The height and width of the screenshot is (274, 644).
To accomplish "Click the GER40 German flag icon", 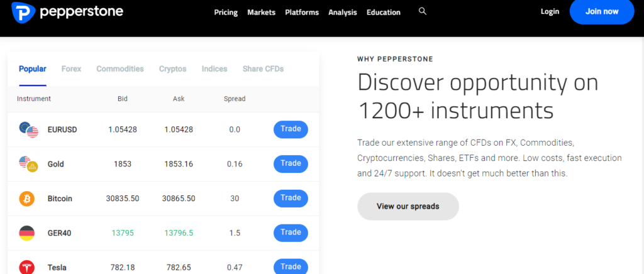I will (x=27, y=233).
